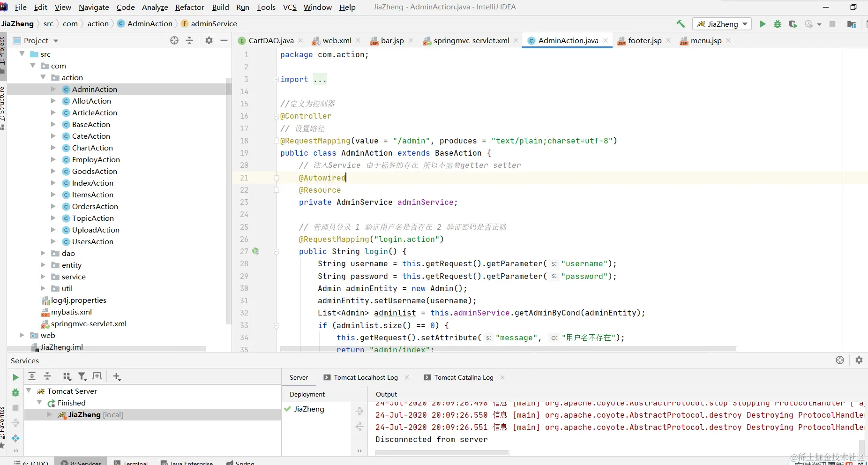Collapse the Tomcat Server node
This screenshot has height=465, width=868.
pos(29,390)
